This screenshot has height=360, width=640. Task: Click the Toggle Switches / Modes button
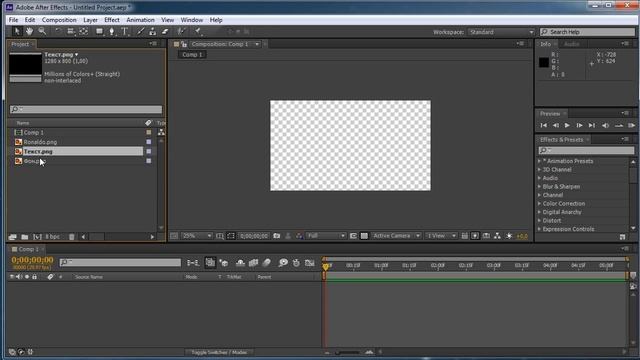[219, 352]
